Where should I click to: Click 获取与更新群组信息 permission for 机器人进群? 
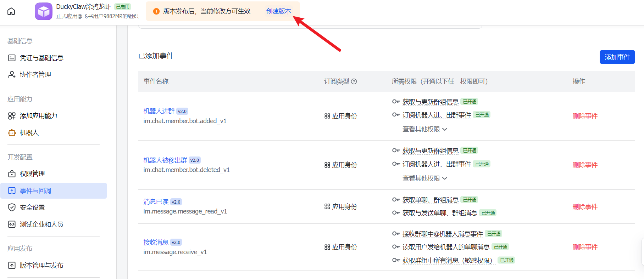click(430, 102)
